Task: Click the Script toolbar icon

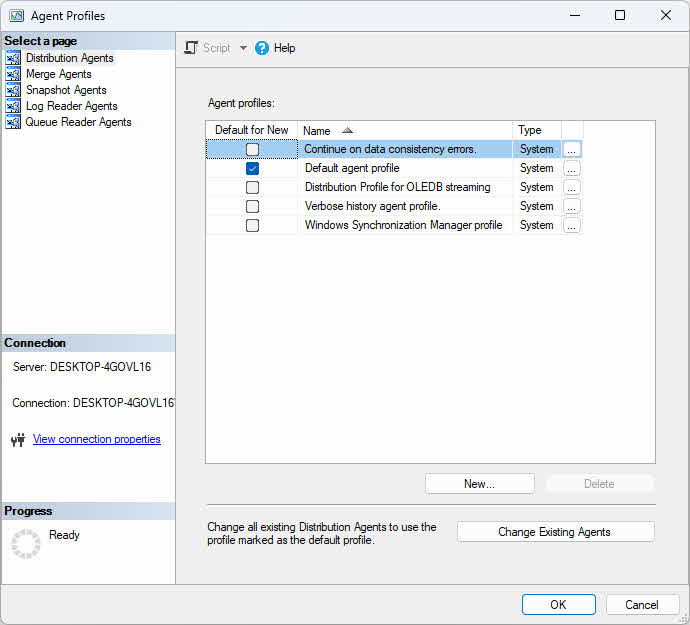Action: point(191,48)
